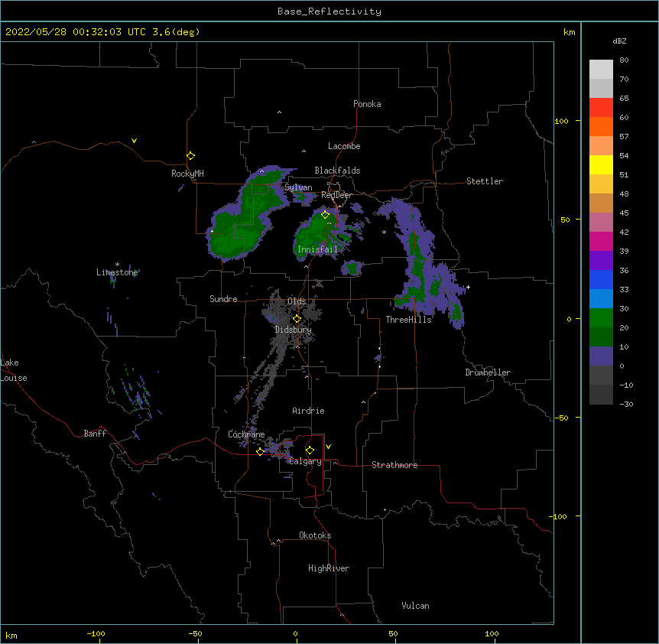The height and width of the screenshot is (644, 659).
Task: Click the white plus marker north of Drumheller
Action: click(468, 287)
